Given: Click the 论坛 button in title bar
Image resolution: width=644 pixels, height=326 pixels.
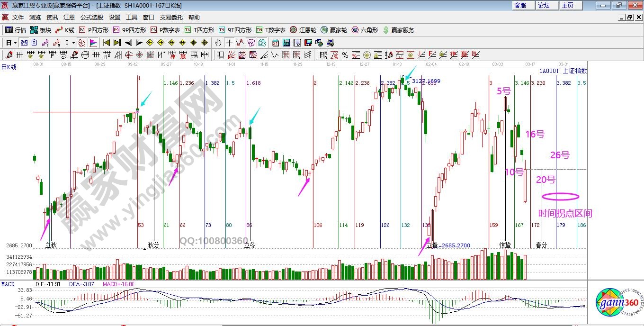Looking at the screenshot, I should tap(544, 5).
